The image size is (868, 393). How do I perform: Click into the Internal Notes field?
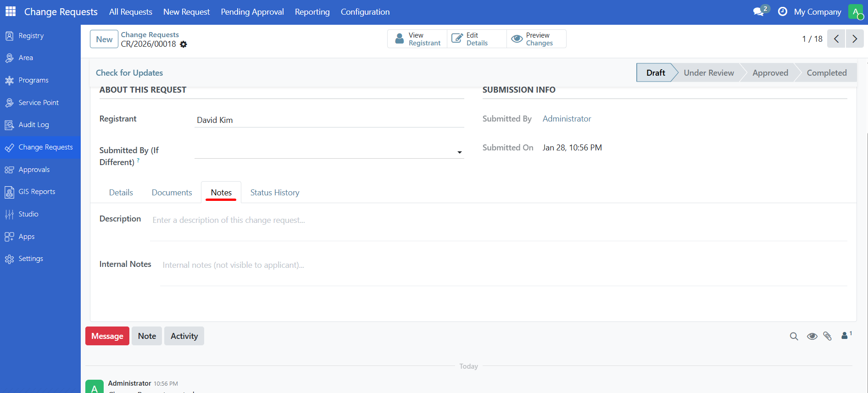[503, 266]
